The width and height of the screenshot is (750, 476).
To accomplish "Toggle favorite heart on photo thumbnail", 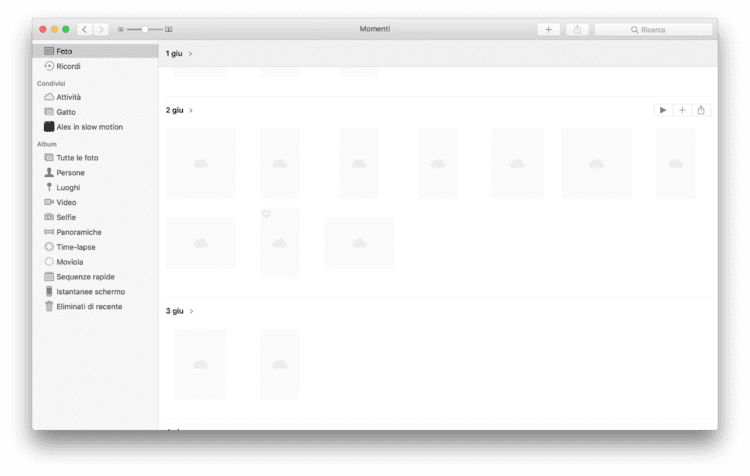I will pos(266,214).
